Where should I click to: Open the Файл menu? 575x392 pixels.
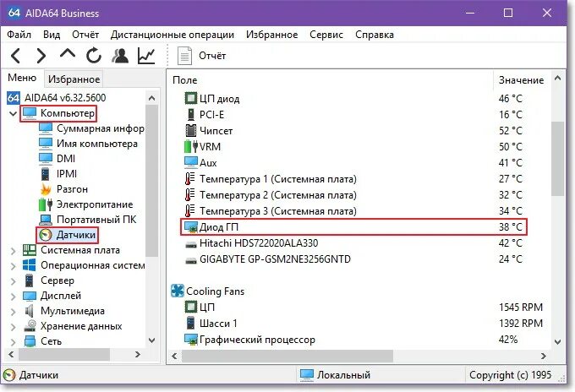click(x=19, y=35)
